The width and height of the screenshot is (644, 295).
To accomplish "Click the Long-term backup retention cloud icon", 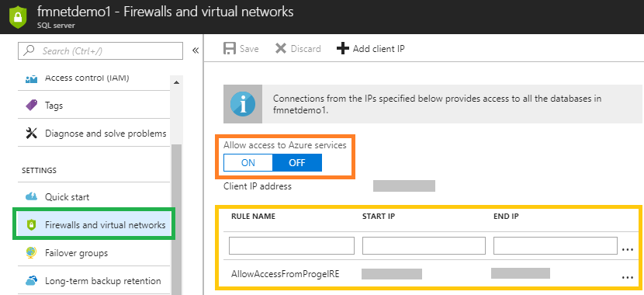I will [32, 280].
